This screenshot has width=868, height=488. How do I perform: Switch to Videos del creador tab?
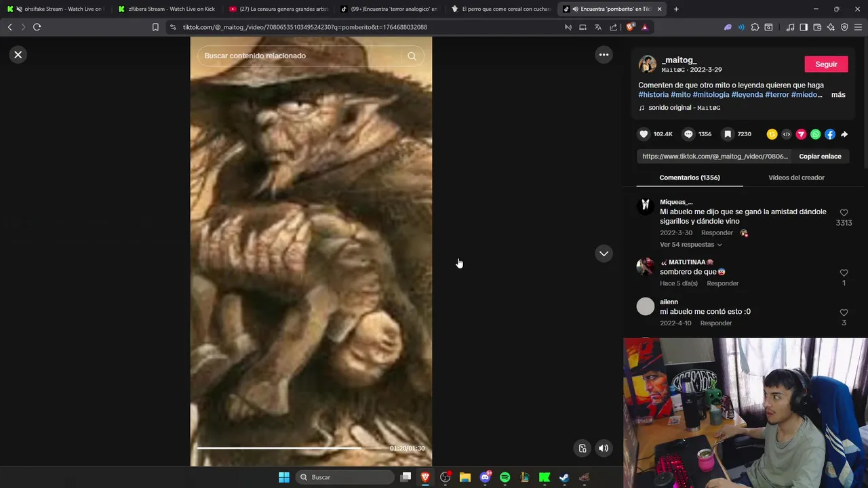[796, 178]
